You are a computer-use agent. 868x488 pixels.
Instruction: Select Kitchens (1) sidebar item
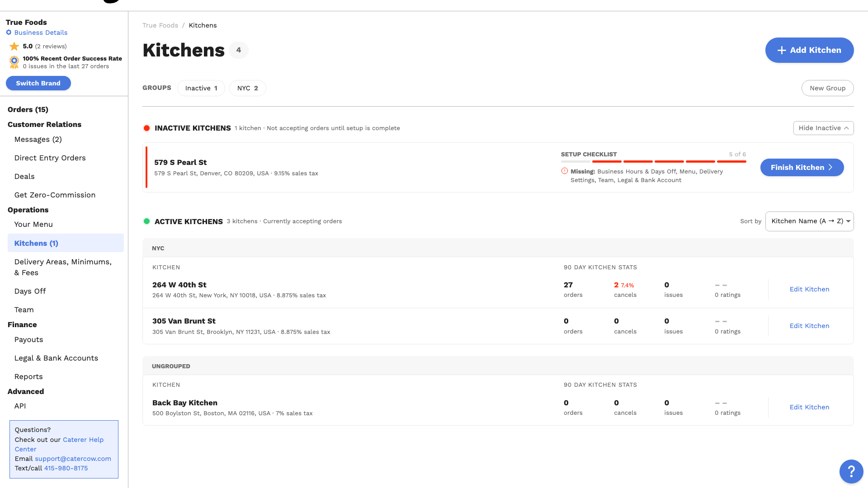tap(66, 243)
